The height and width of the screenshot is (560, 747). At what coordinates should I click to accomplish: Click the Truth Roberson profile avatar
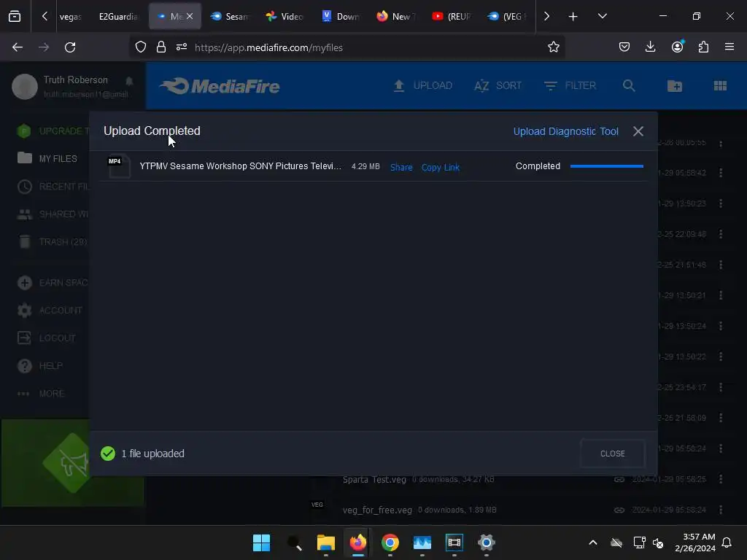pyautogui.click(x=25, y=87)
